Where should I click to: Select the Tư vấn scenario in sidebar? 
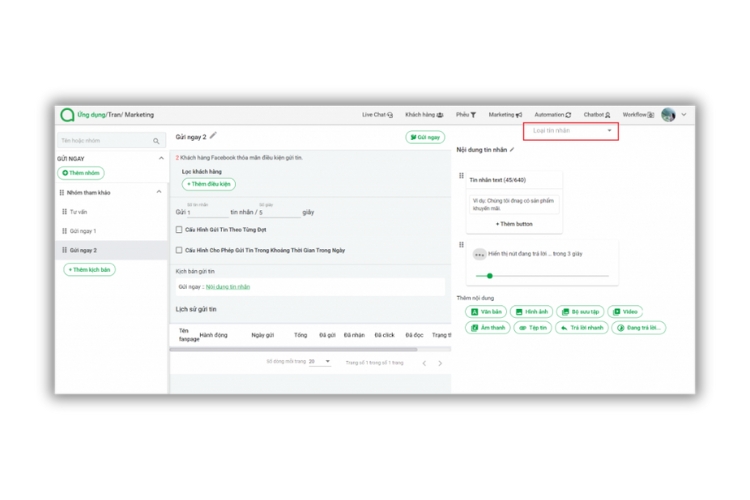click(x=79, y=212)
